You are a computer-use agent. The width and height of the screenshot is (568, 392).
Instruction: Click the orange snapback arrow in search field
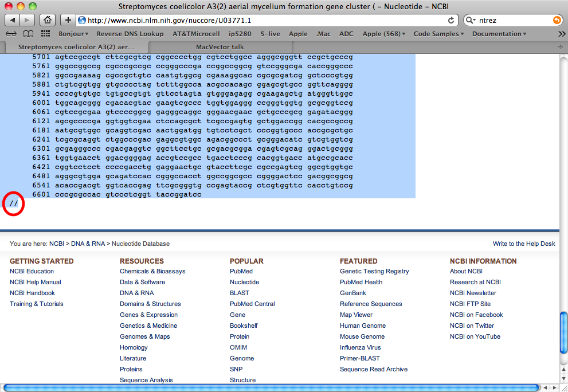click(557, 20)
